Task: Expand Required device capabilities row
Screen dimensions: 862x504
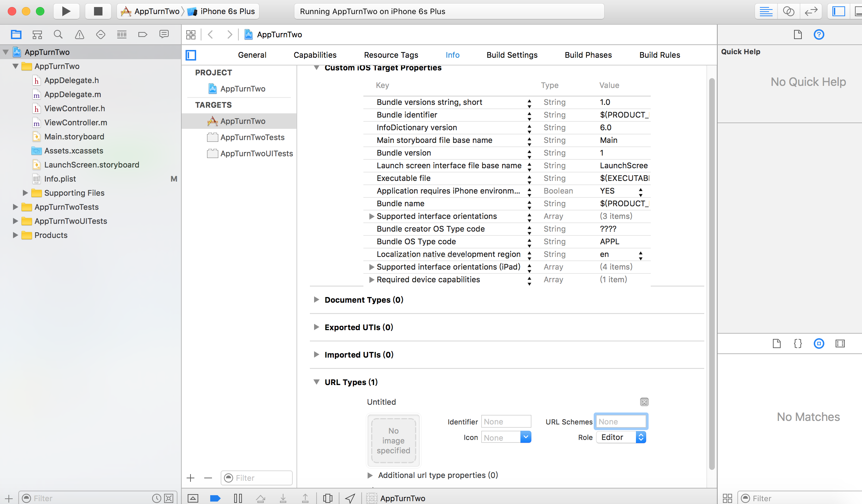Action: [x=371, y=279]
